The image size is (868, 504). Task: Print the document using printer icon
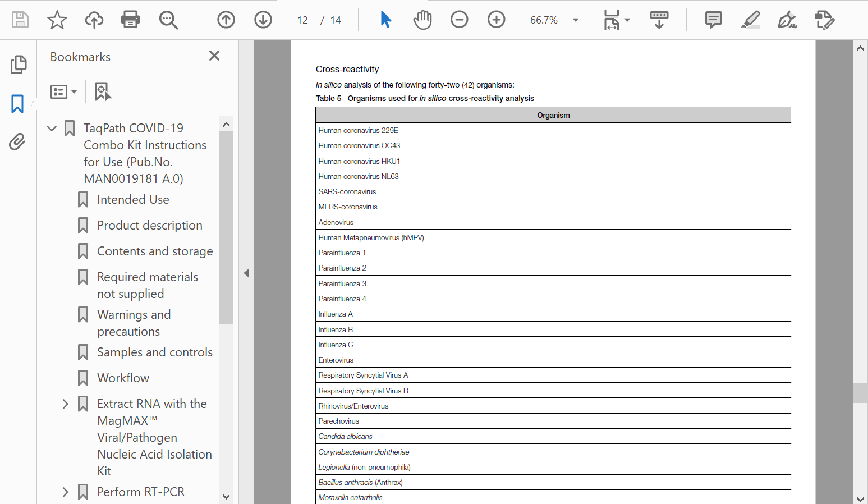[131, 20]
